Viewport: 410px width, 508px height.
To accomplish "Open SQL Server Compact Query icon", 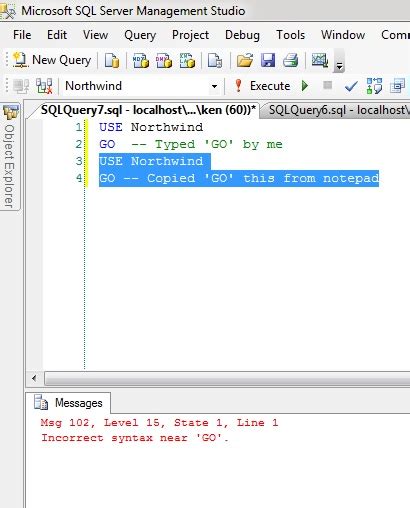I will point(215,61).
